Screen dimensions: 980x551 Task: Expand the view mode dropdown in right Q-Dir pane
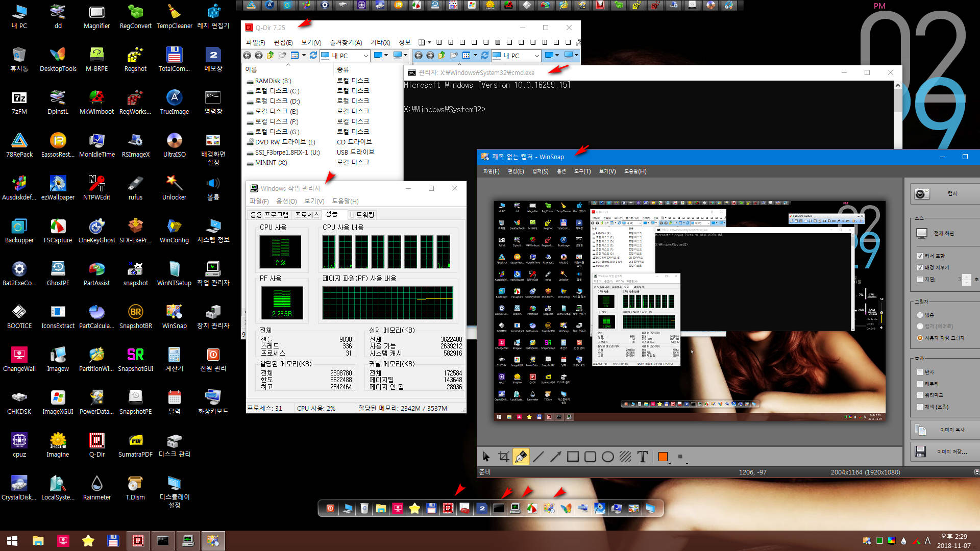pos(475,55)
